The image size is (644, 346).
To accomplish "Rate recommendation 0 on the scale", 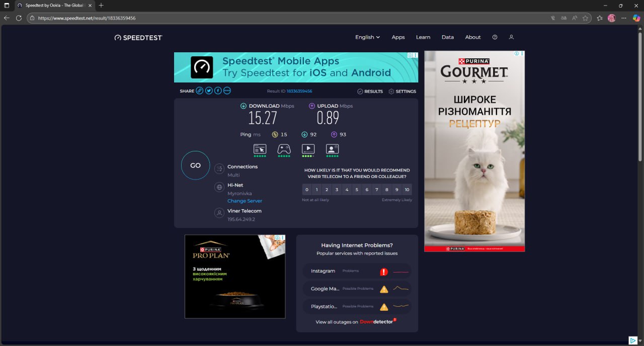I will [307, 190].
